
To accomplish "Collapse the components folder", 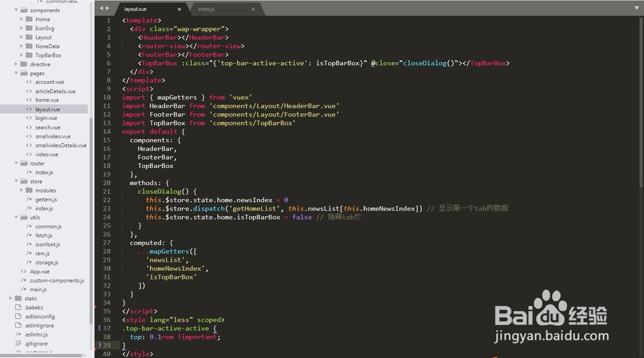I will (17, 10).
